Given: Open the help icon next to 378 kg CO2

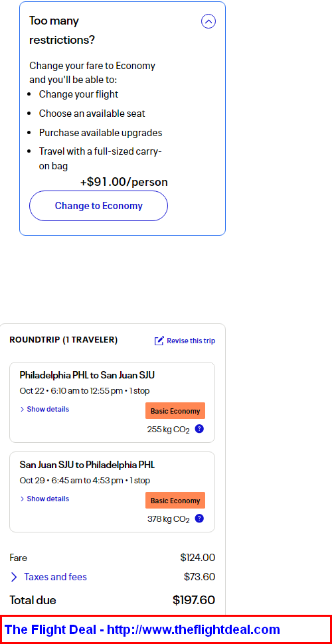Looking at the screenshot, I should point(199,519).
